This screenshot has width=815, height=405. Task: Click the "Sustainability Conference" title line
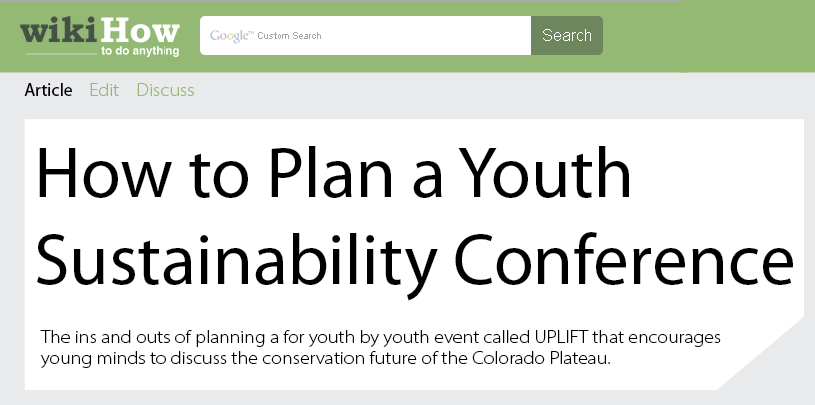point(414,260)
